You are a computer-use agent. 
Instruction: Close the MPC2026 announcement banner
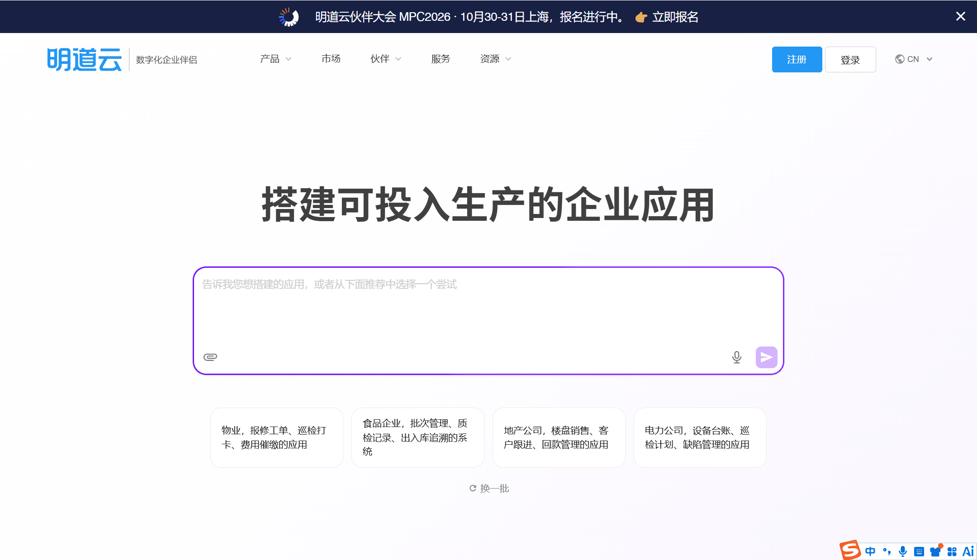click(961, 16)
